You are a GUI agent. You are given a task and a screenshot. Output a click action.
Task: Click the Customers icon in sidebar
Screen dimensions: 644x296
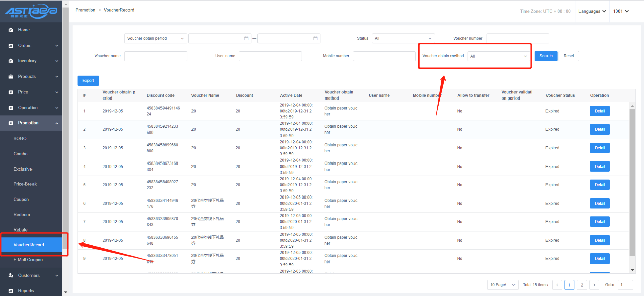(x=11, y=276)
